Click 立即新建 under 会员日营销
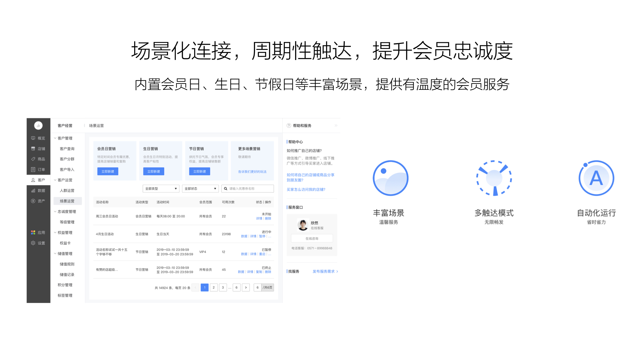 click(x=108, y=171)
